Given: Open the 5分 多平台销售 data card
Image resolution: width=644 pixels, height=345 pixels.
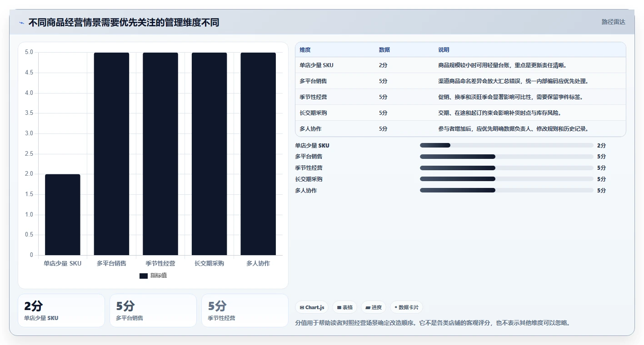Looking at the screenshot, I should (153, 310).
